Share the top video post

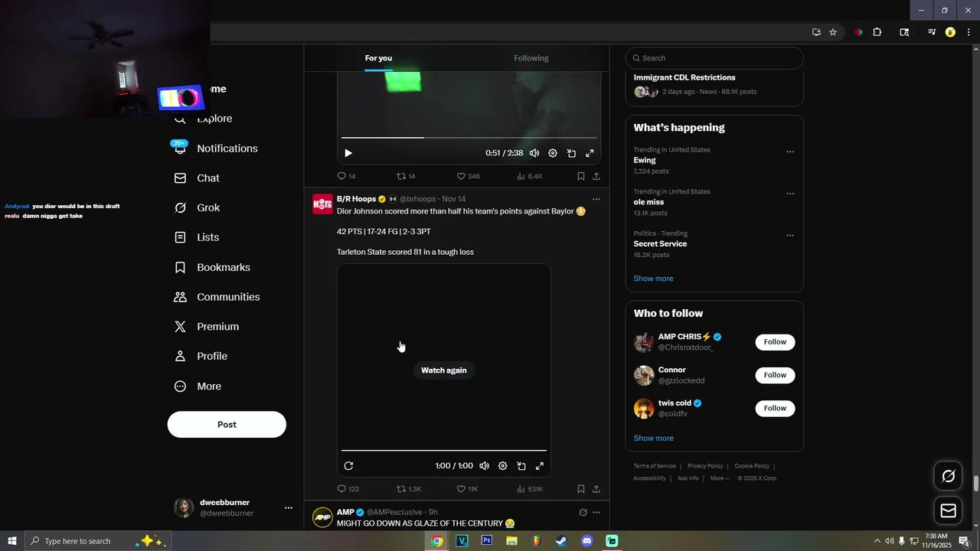click(596, 176)
